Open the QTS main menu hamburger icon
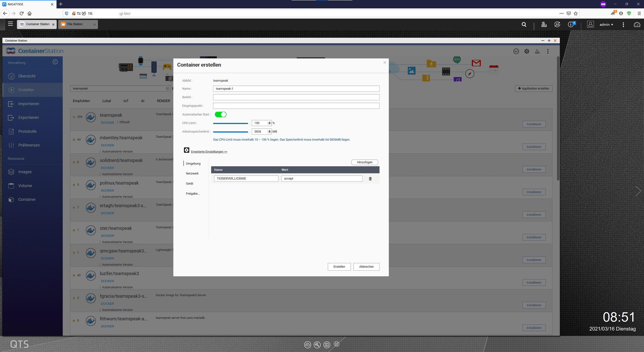 (x=10, y=24)
